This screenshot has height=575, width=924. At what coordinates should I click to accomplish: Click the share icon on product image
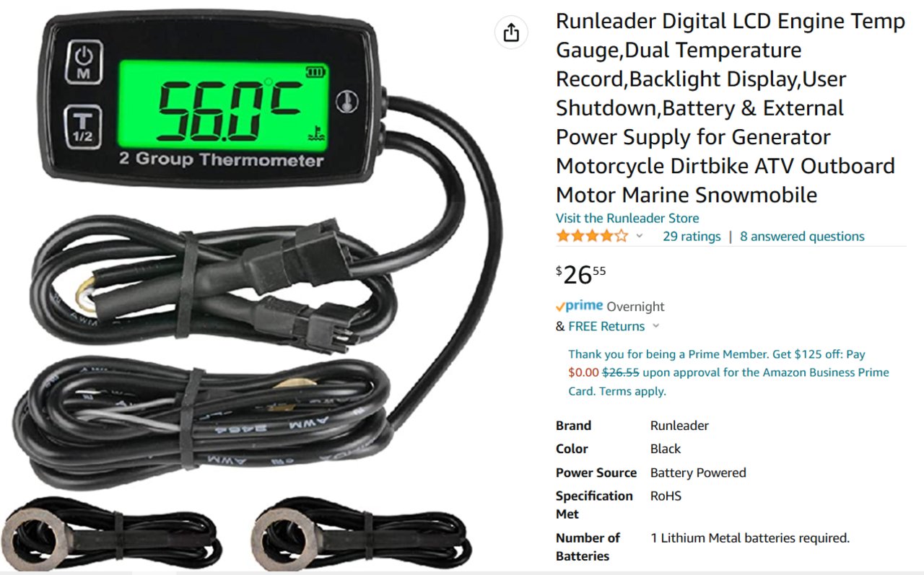(511, 32)
